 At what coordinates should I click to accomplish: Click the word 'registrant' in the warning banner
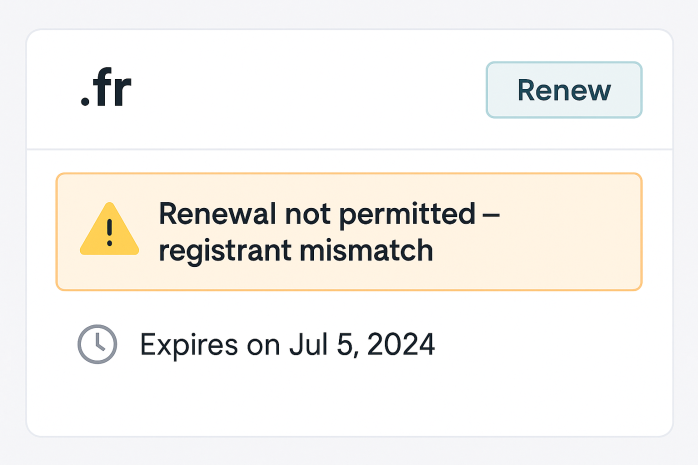tap(225, 251)
